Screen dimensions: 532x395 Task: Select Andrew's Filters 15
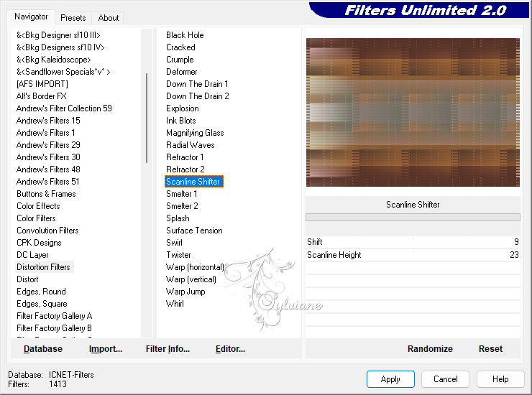point(48,121)
